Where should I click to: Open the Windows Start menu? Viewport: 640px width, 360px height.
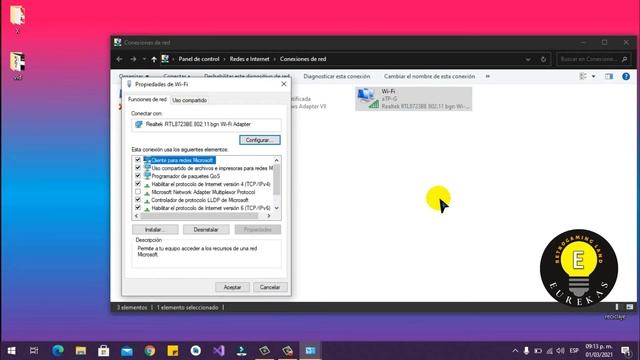point(11,351)
